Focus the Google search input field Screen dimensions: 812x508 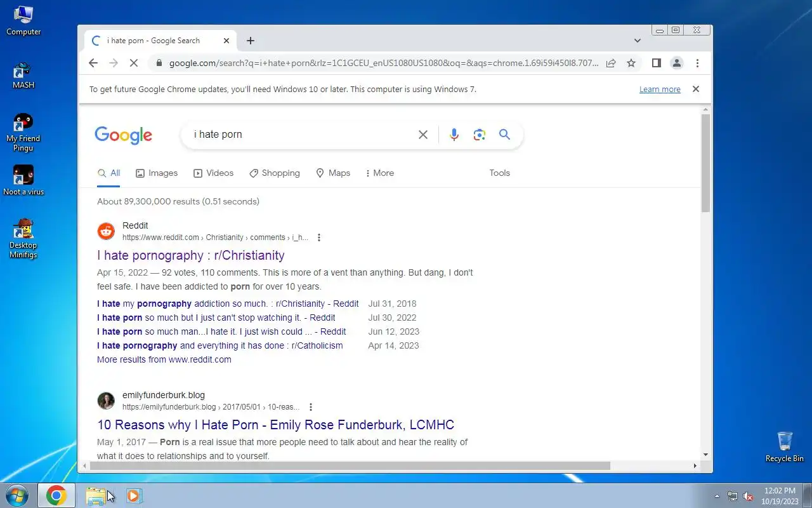coord(301,135)
